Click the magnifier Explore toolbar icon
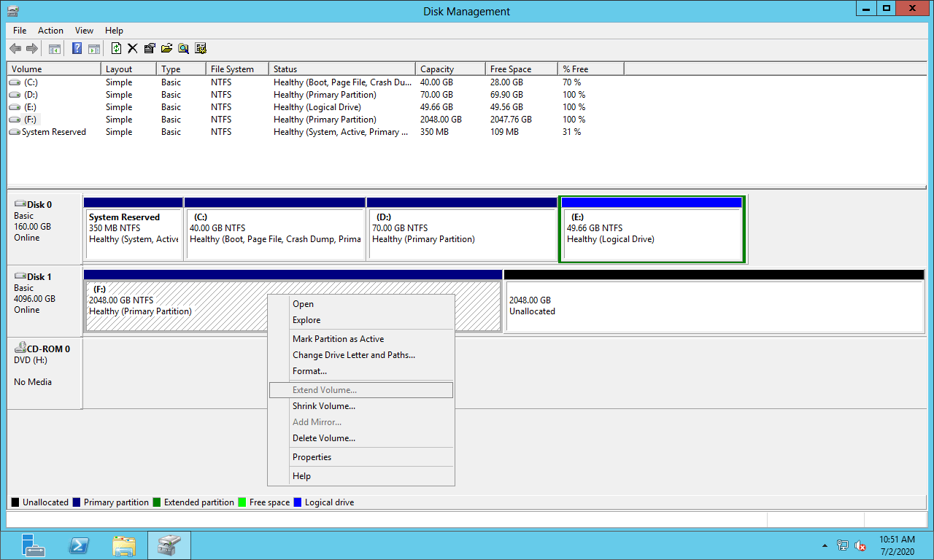The image size is (934, 560). pos(183,49)
